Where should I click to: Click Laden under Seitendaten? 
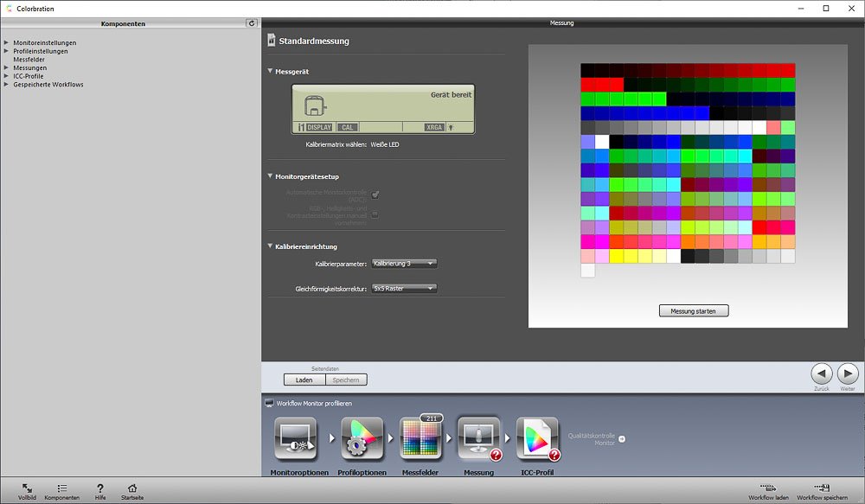tap(304, 380)
